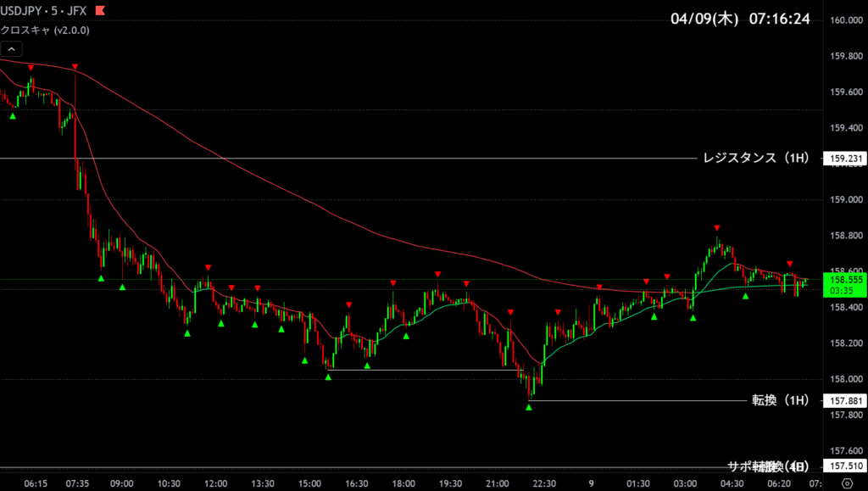Screen dimensions: 868x491
Task: Click the 22:30 label on the time axis
Action: (x=544, y=483)
